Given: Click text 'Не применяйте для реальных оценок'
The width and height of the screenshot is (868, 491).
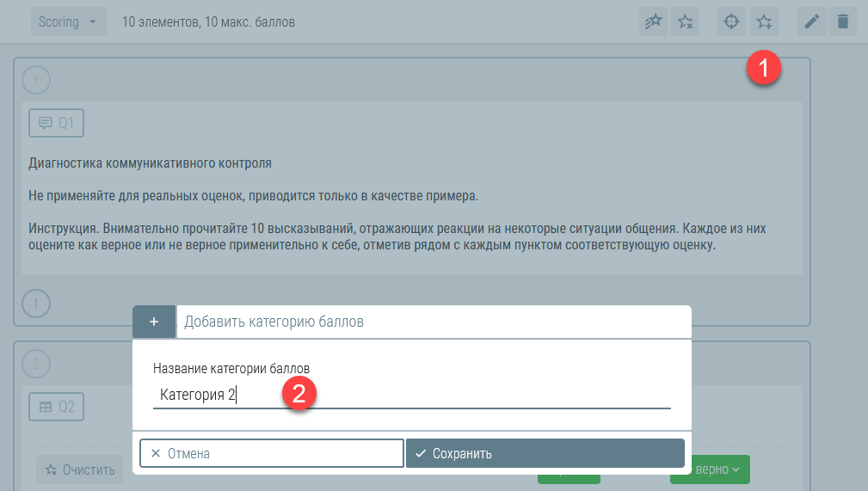Looking at the screenshot, I should [138, 196].
